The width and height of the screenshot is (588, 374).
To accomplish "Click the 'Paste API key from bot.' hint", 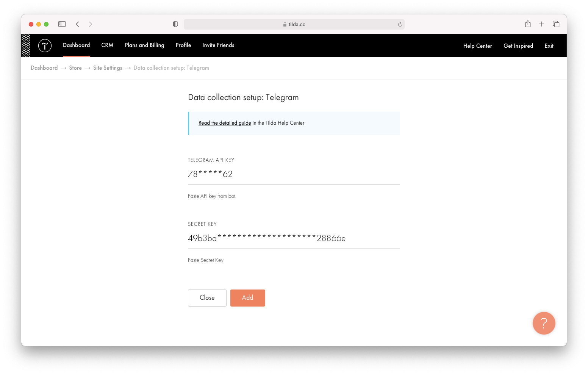I will 212,196.
